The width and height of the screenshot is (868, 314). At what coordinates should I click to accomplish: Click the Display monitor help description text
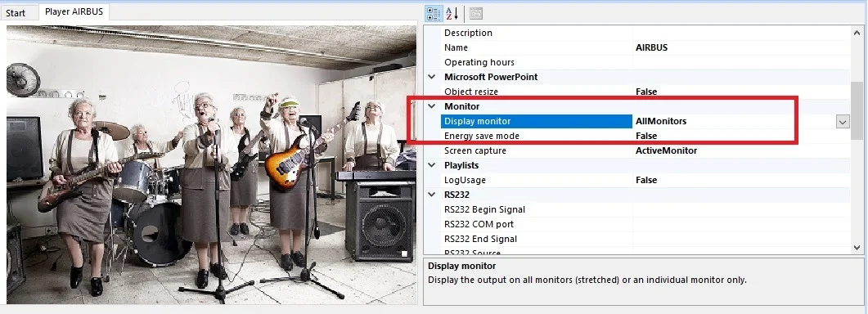click(x=587, y=280)
